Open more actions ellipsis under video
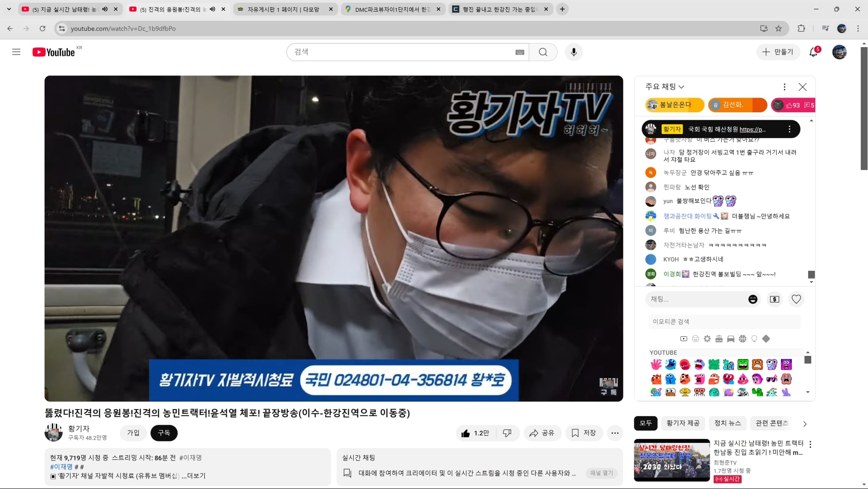The image size is (868, 489). click(615, 433)
